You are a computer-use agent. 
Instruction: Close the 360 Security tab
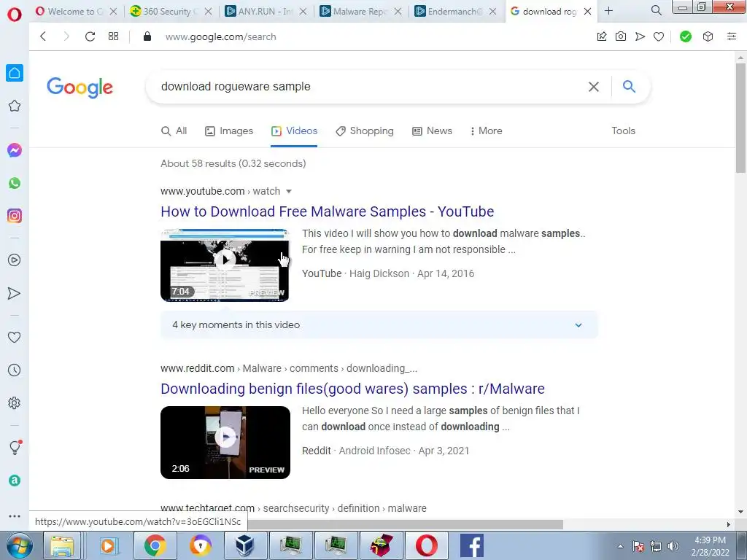208,12
